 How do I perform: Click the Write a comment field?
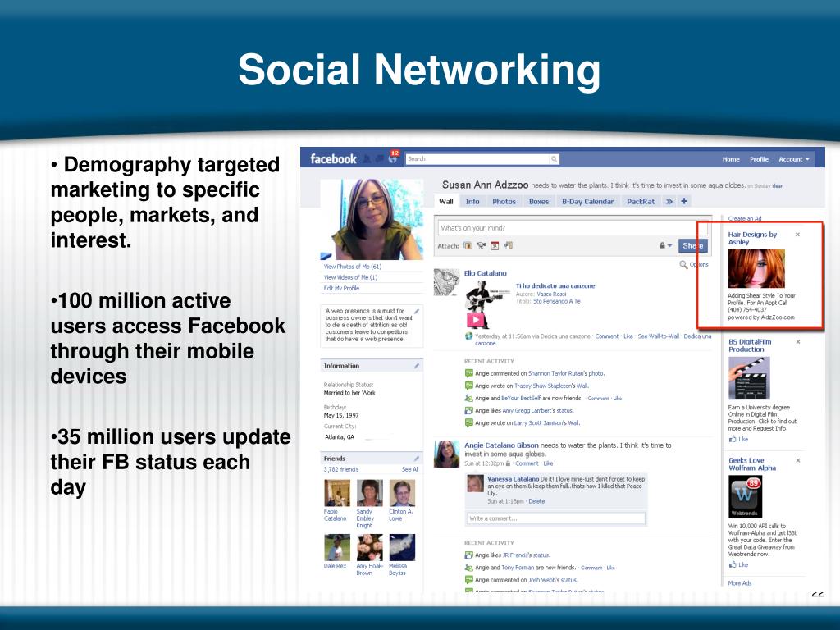click(556, 518)
